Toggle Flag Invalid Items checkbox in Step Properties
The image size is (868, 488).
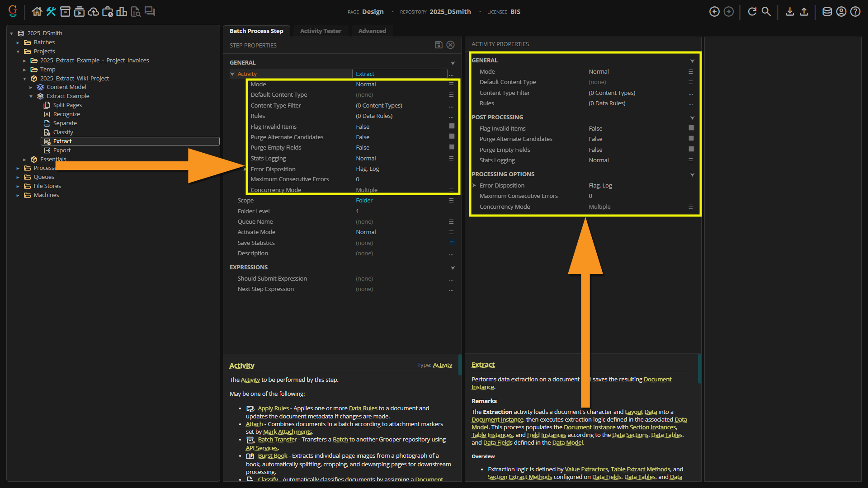[451, 126]
